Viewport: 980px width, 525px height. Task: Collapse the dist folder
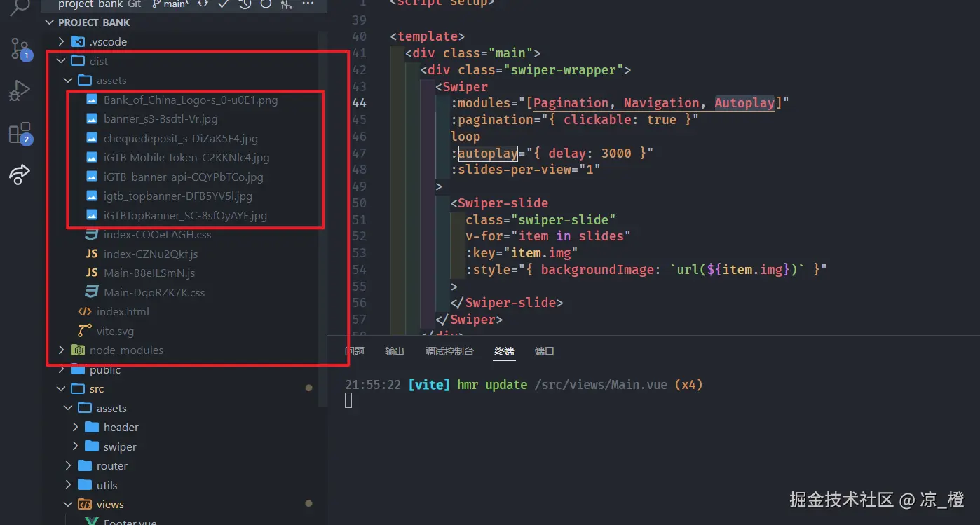pos(62,61)
